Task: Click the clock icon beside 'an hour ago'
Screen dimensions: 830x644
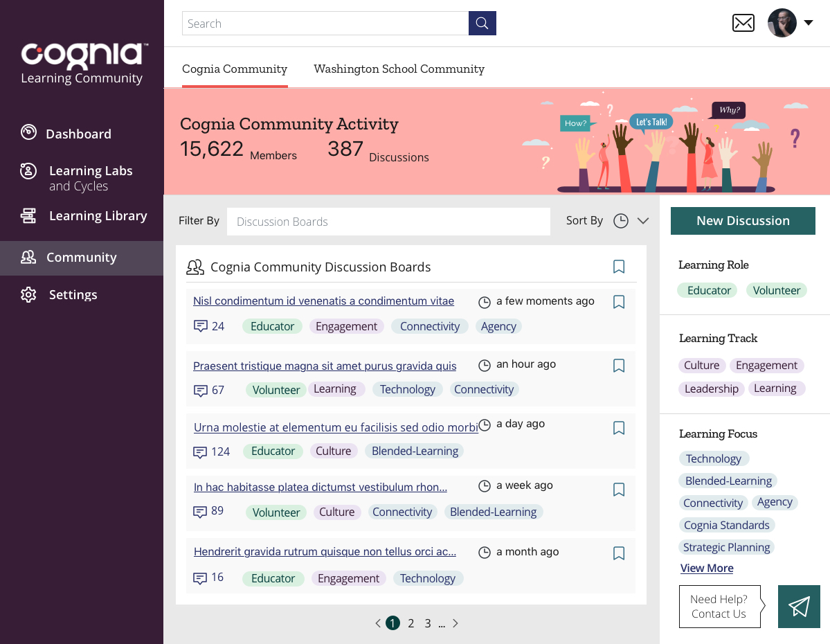Action: coord(485,366)
